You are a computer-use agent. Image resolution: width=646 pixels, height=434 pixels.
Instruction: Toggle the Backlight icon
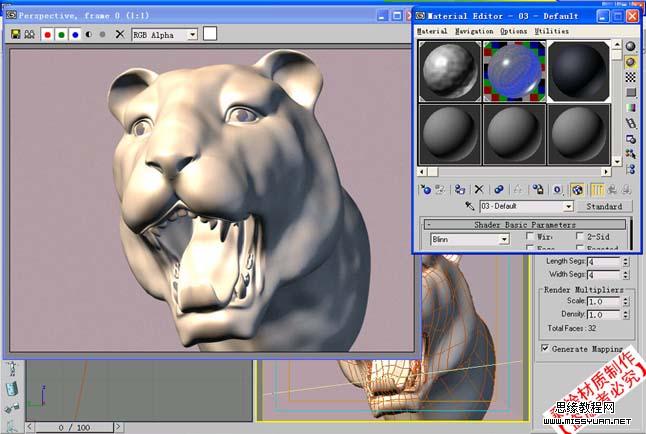tap(630, 62)
